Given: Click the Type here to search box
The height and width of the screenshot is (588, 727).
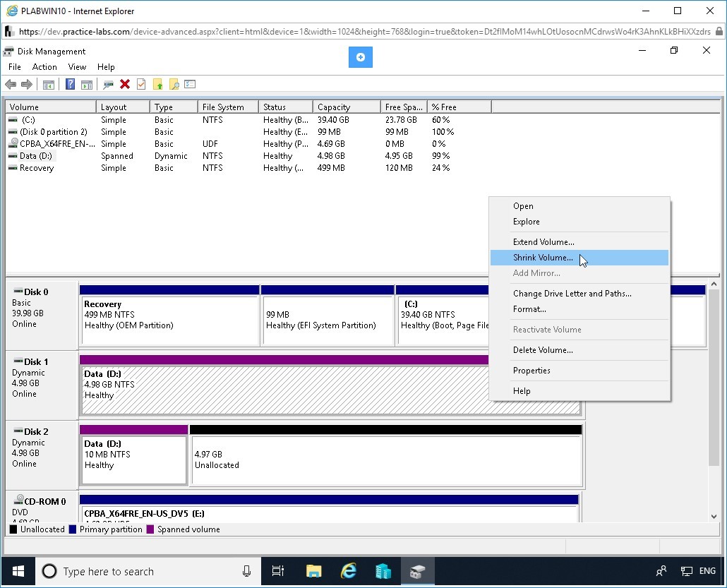Looking at the screenshot, I should (x=148, y=571).
